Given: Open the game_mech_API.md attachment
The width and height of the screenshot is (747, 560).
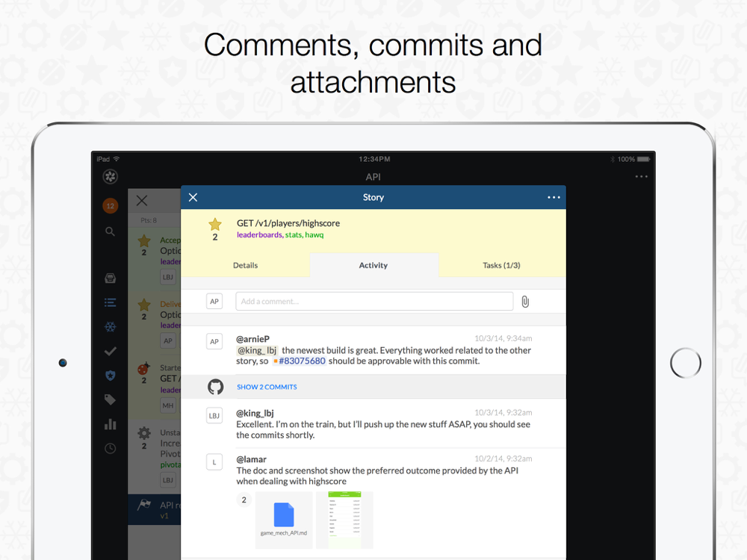Looking at the screenshot, I should point(284,520).
